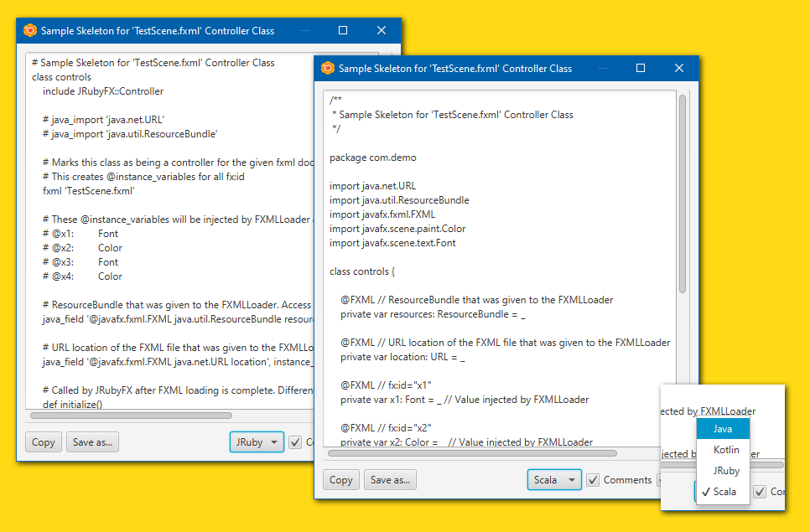Maximize the JRuby skeleton window
Screen dimensions: 810x532
pyautogui.click(x=342, y=30)
